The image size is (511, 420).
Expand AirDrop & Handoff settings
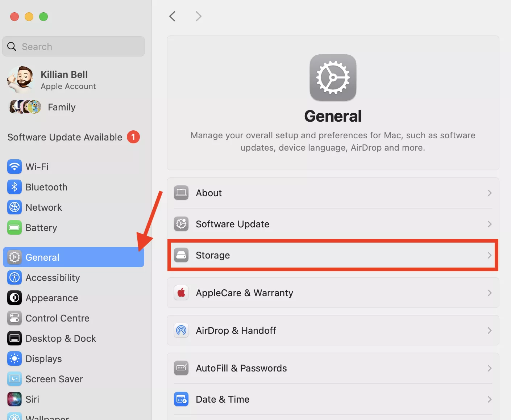tap(333, 330)
